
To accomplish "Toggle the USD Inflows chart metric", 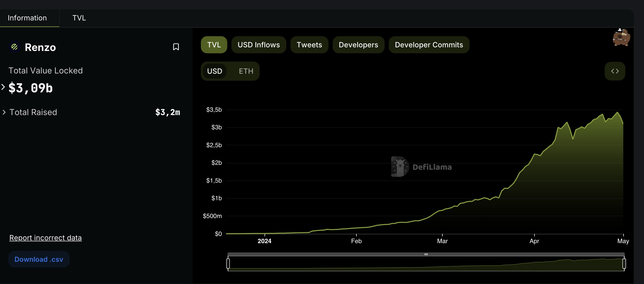I will [259, 45].
